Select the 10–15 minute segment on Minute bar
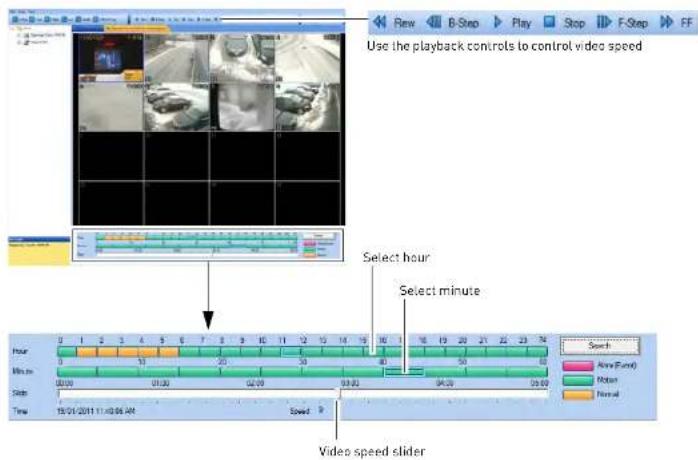 [x=159, y=372]
